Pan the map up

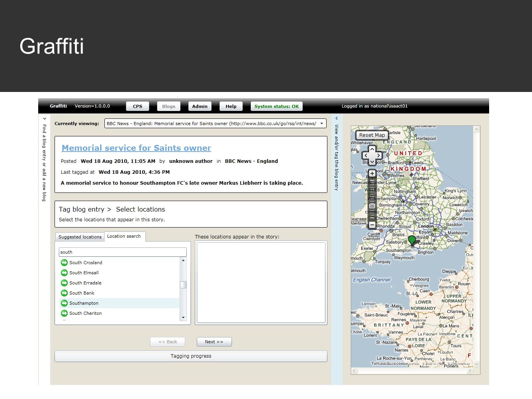coord(372,149)
